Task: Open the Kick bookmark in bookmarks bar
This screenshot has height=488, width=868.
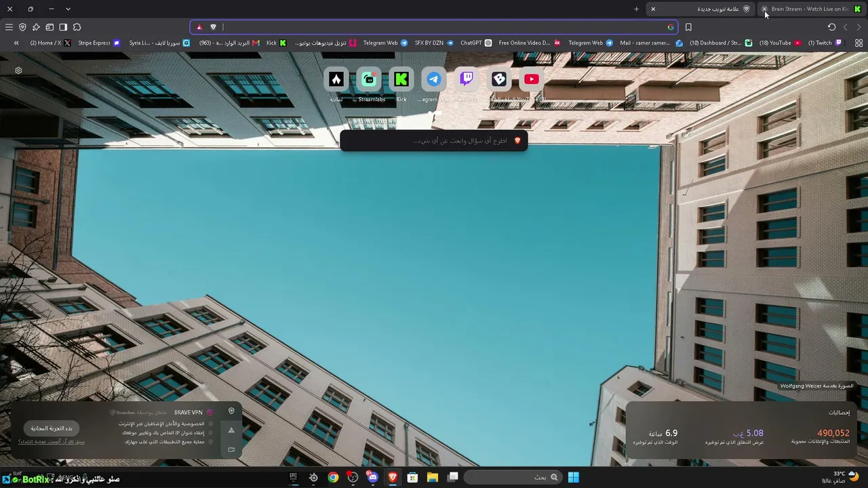Action: (x=277, y=43)
